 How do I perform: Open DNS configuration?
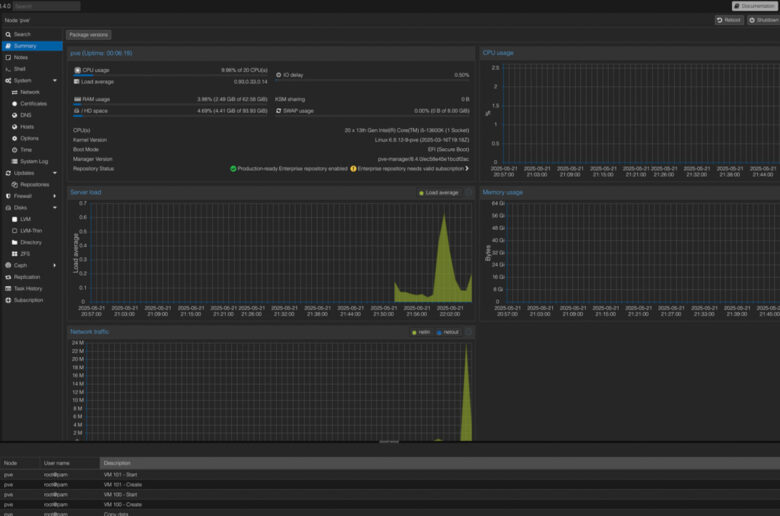click(x=26, y=115)
